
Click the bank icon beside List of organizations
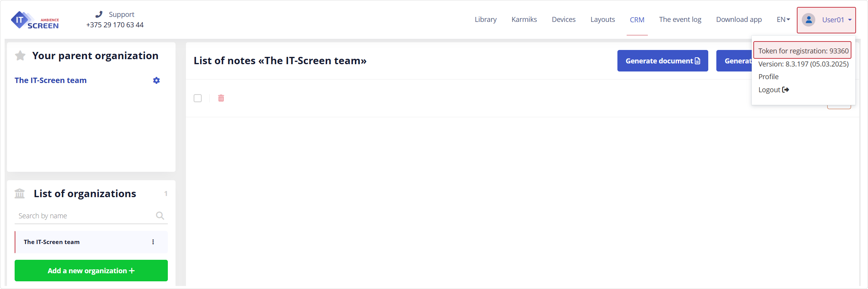[20, 193]
